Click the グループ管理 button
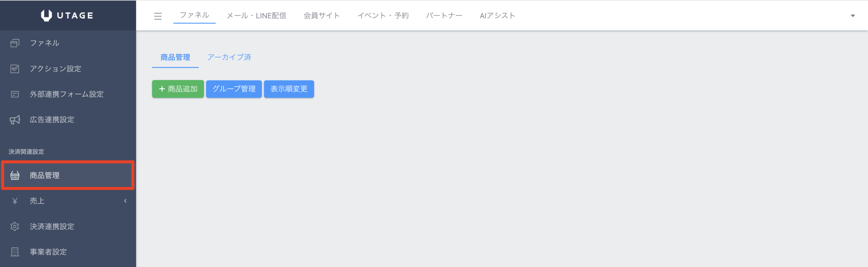 (x=234, y=89)
